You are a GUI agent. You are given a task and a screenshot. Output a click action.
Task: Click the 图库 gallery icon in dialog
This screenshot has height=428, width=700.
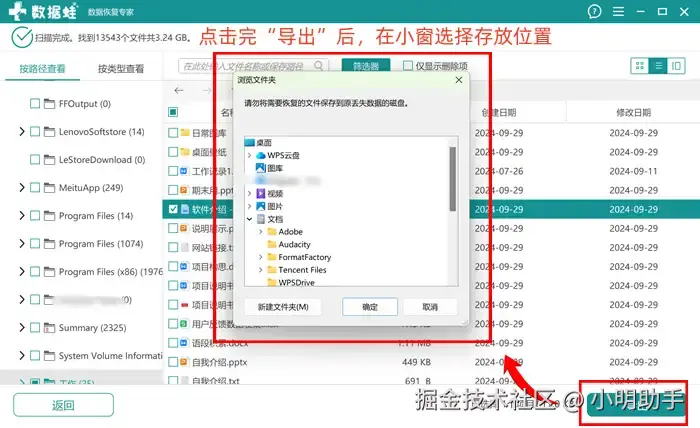(x=261, y=168)
